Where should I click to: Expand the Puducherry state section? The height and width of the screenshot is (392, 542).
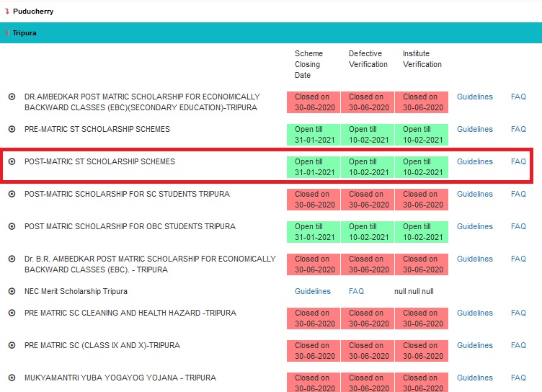(x=32, y=12)
